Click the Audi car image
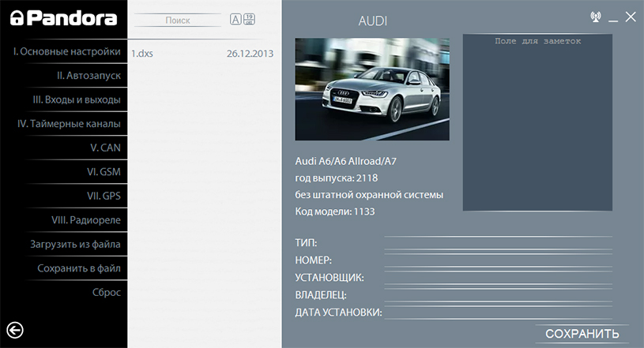Viewport: 644px width, 348px height. coord(372,89)
